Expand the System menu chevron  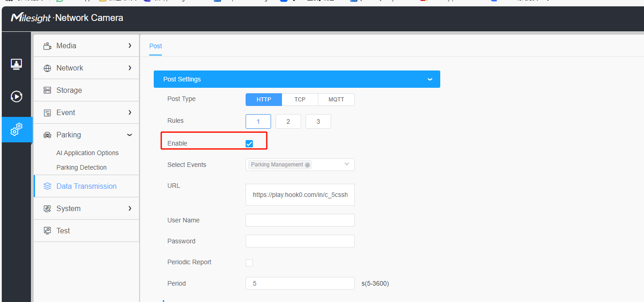[x=130, y=208]
